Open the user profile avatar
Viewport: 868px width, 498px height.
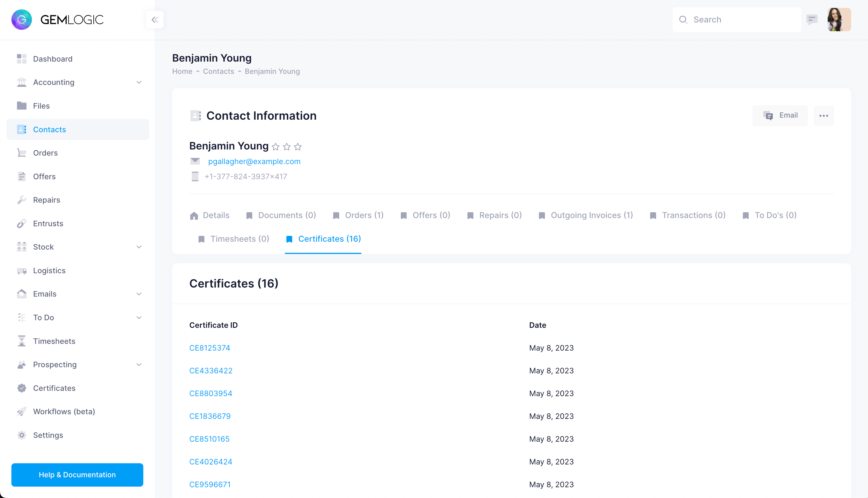click(x=839, y=20)
